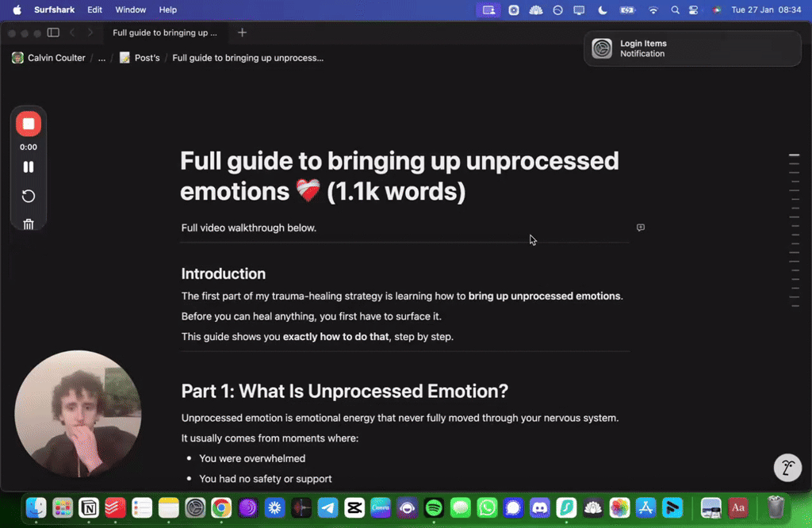Toggle Do Not Disturb moon icon
Screen dimensions: 812x528
click(601, 10)
